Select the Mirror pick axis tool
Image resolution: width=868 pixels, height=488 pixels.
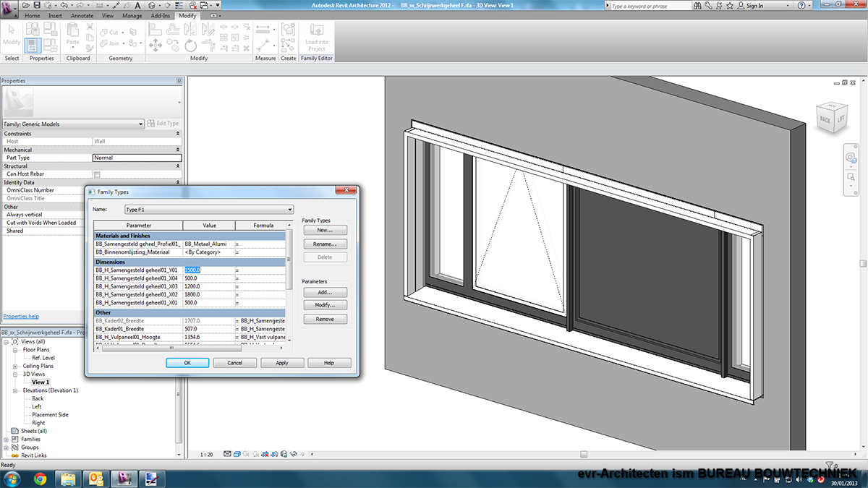point(190,29)
